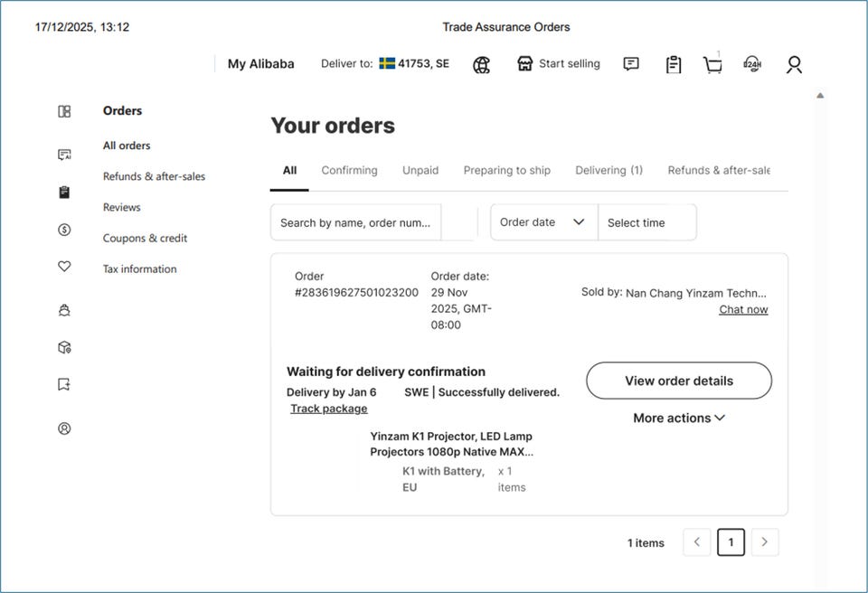
Task: Click the Track package link
Action: point(329,409)
